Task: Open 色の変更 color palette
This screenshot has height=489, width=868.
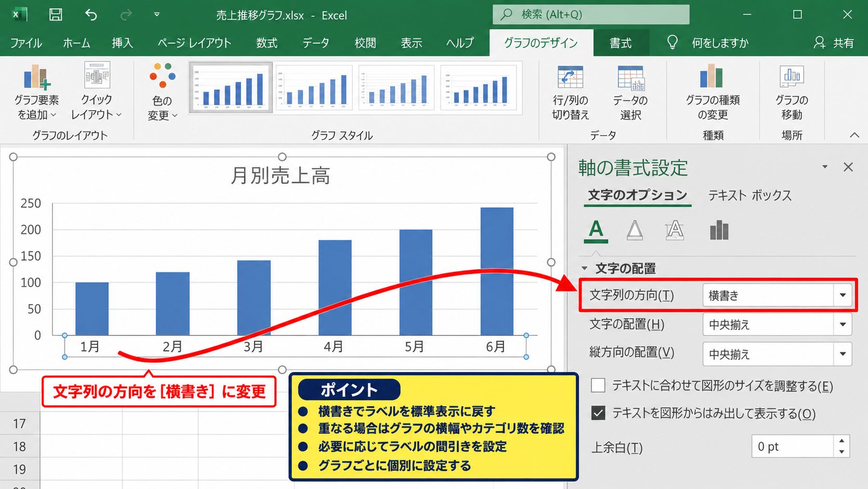Action: (x=162, y=92)
